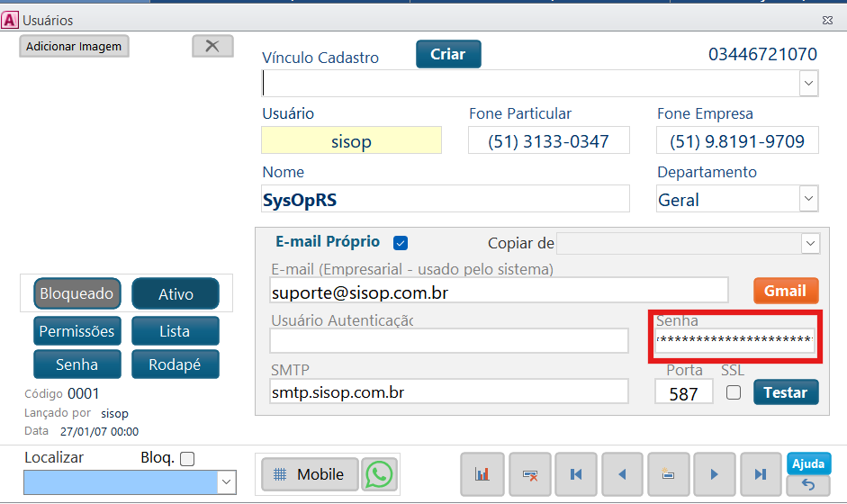Go to the previous record
Screen dimensions: 847x504
coord(622,474)
